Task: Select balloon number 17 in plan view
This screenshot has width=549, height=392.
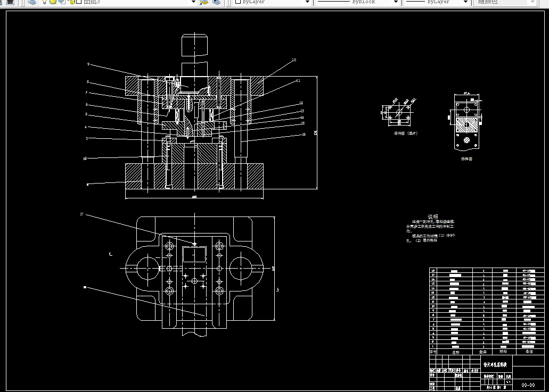Action: pos(81,214)
